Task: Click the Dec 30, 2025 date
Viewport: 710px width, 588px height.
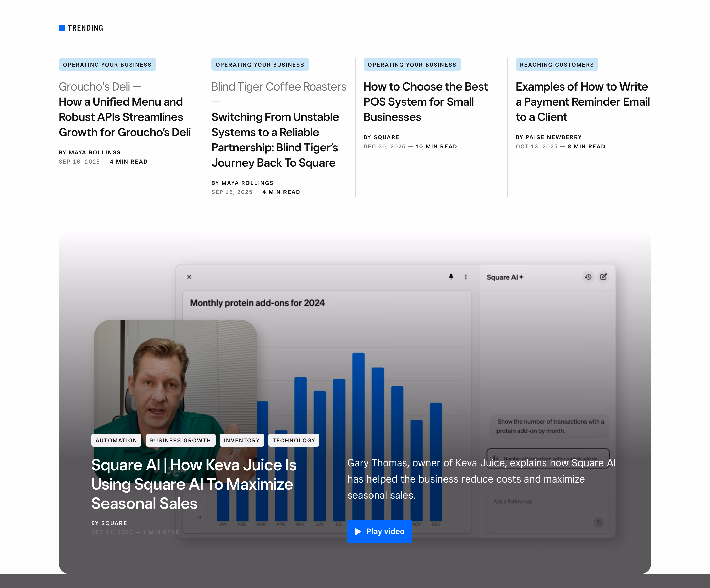Action: [x=384, y=146]
